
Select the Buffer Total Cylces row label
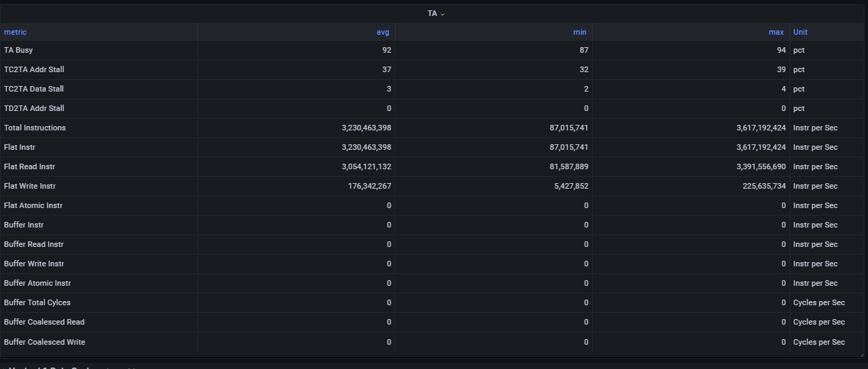37,302
